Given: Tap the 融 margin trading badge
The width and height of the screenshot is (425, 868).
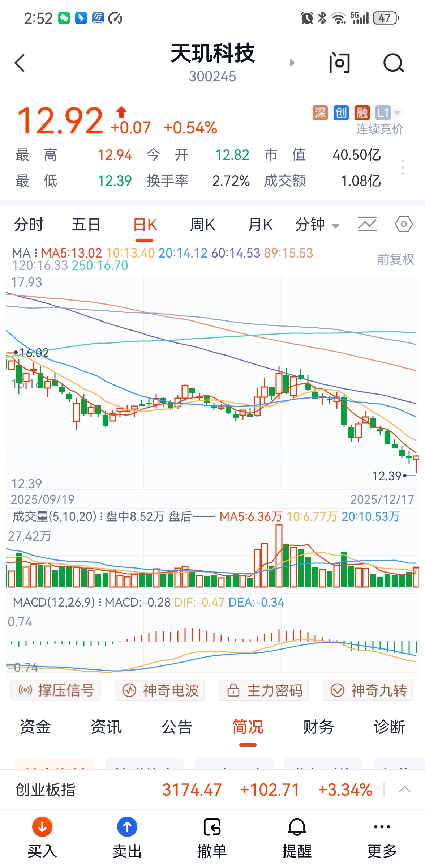Looking at the screenshot, I should (x=362, y=113).
